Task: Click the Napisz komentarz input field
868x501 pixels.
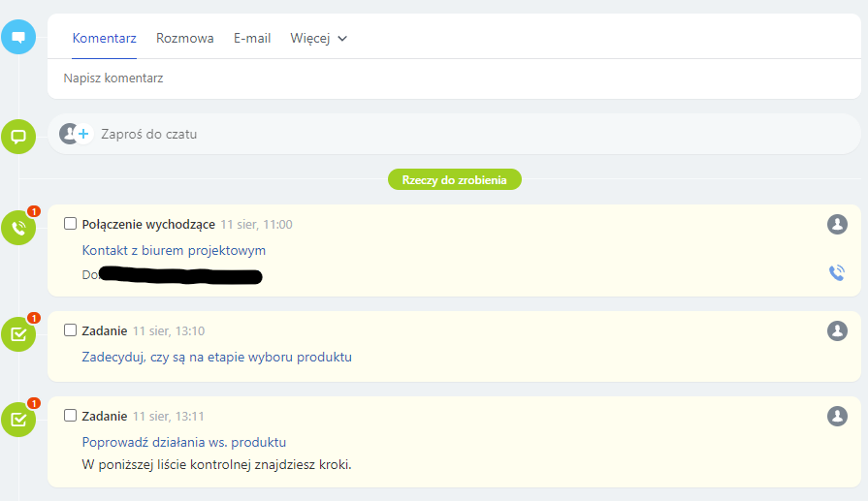Action: 388,78
